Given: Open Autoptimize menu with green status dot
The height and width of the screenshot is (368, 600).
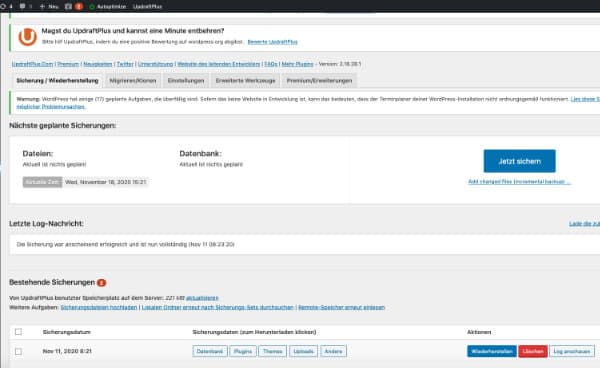Looking at the screenshot, I should [x=108, y=6].
